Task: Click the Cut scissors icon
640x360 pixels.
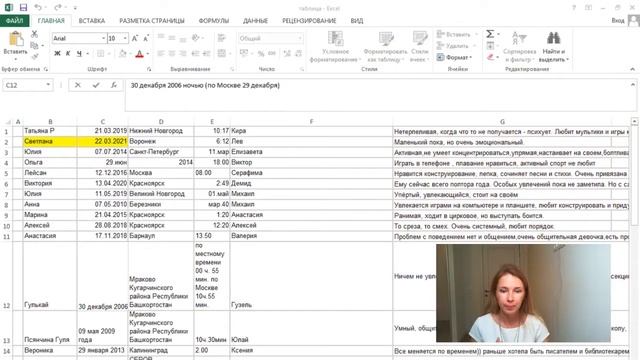Action: [34, 34]
